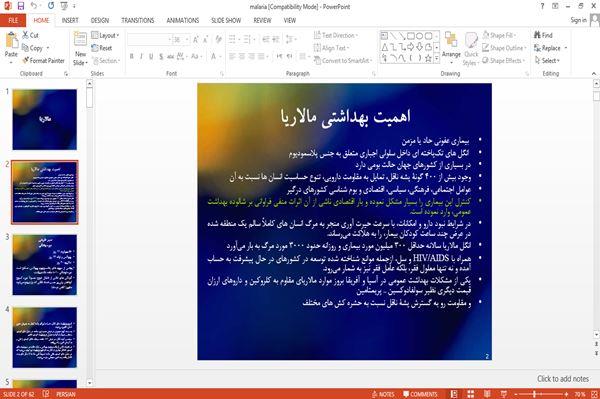
Task: Convert text to SmartArt
Action: coord(342,60)
